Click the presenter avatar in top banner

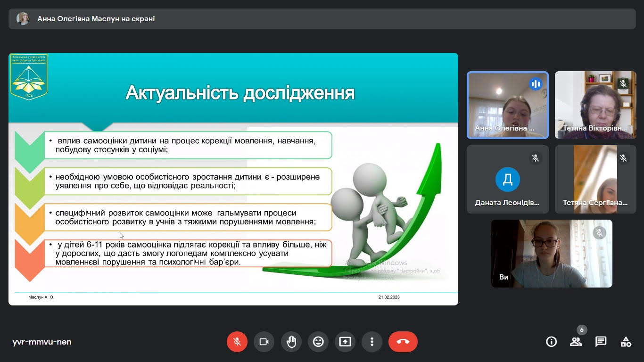point(23,19)
